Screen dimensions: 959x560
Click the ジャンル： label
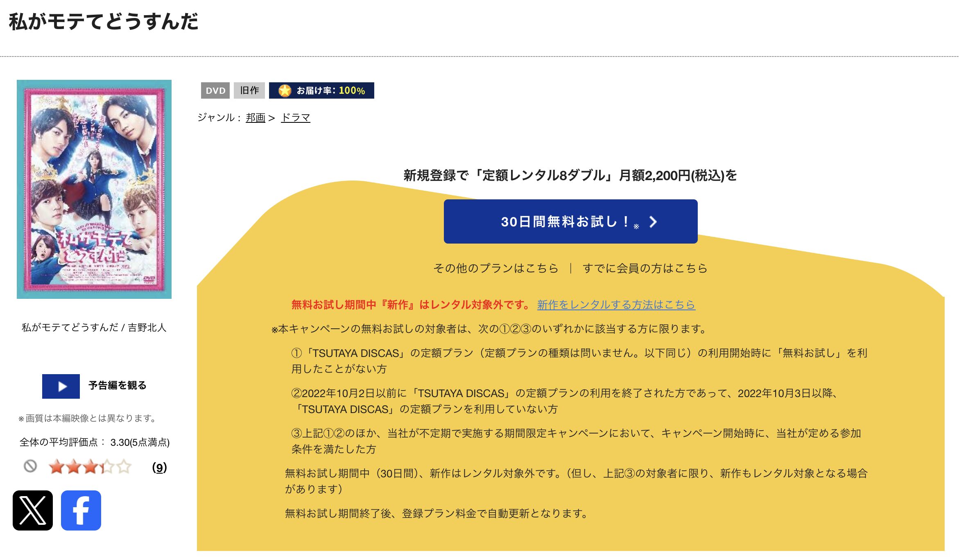point(219,117)
